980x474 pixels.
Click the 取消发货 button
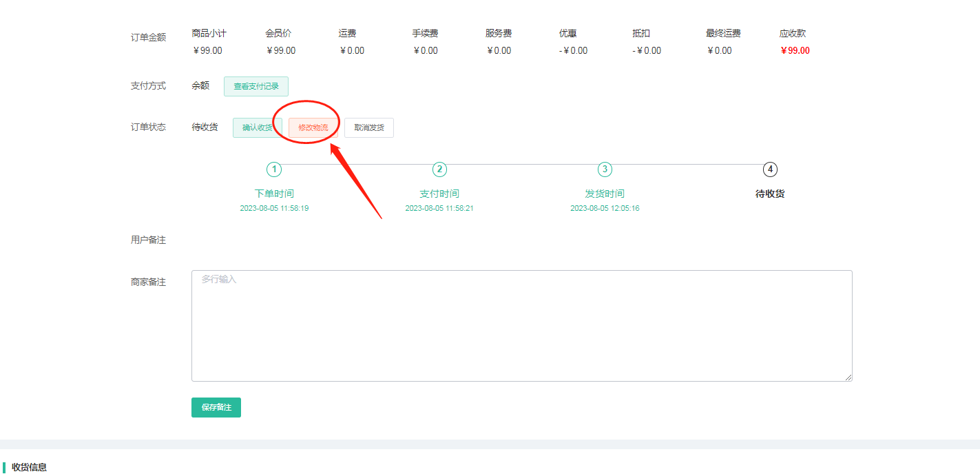[x=368, y=127]
